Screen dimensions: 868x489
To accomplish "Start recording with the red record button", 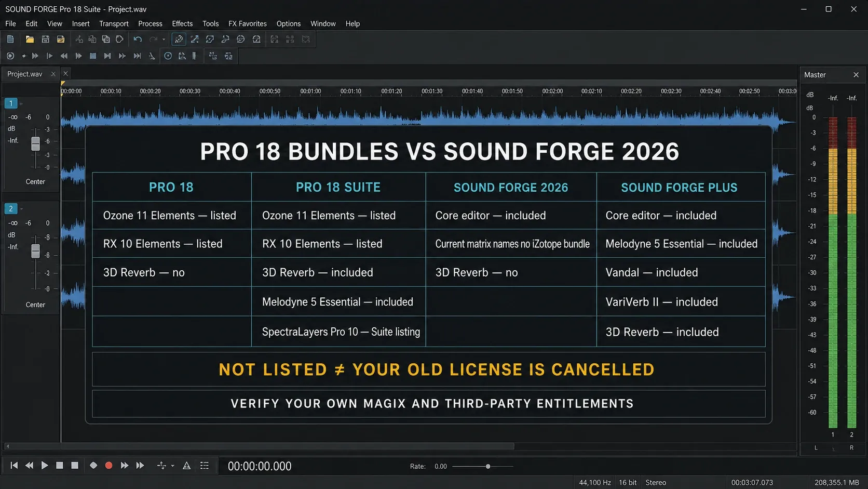I will 108,466.
